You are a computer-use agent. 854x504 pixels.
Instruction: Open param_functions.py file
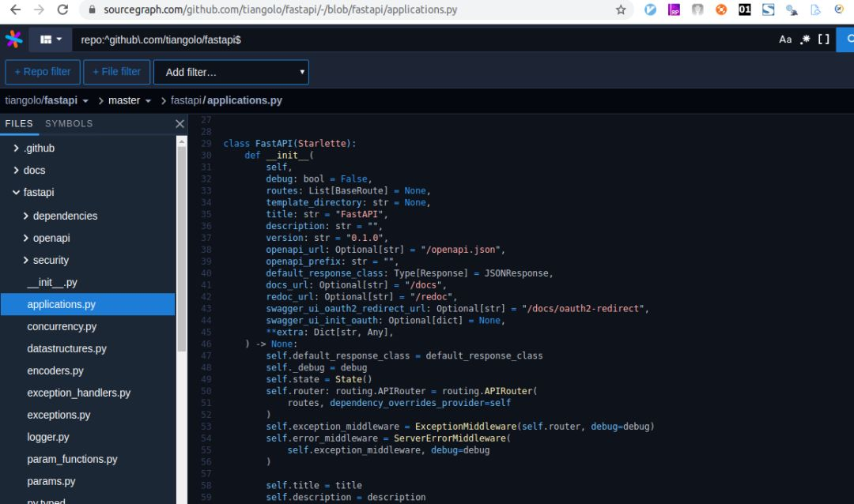coord(72,460)
